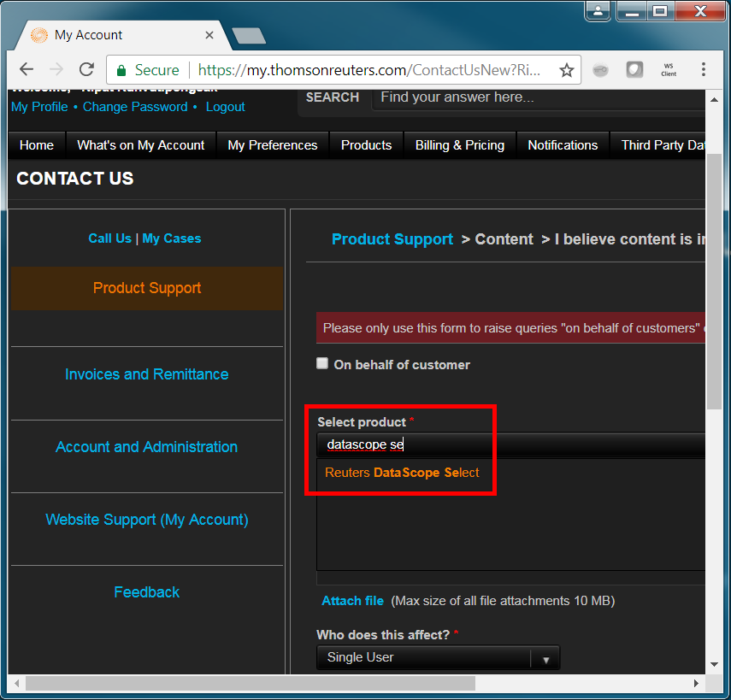Click the vertical scrollbar thumb
The image size is (731, 700).
coord(714,281)
